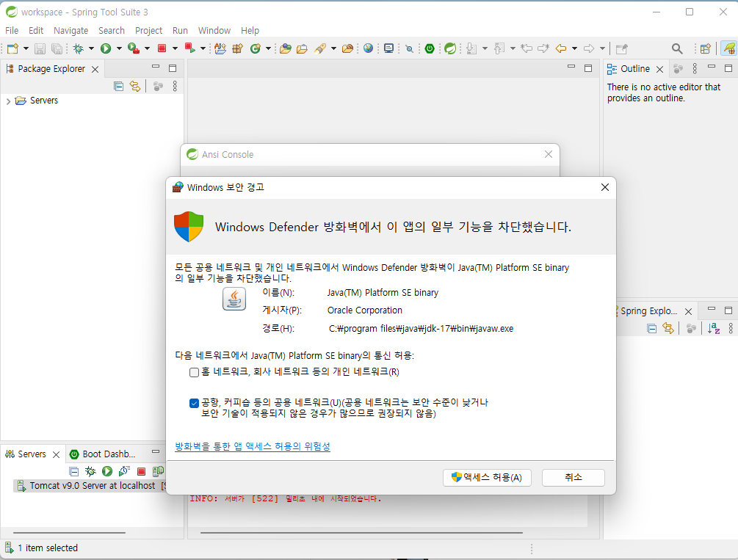
Task: Click the New Java Class green C icon
Action: point(256,48)
